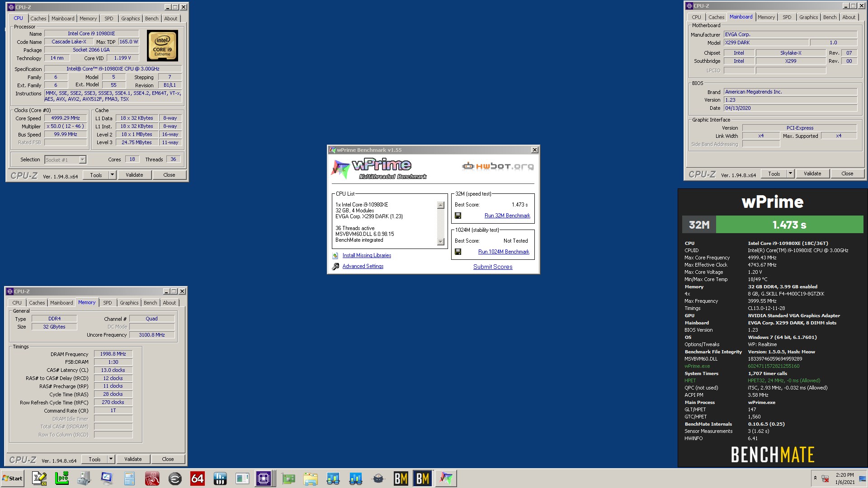Screen dimensions: 868x488
Task: Click the save icon for the 1024M score
Action: (458, 252)
